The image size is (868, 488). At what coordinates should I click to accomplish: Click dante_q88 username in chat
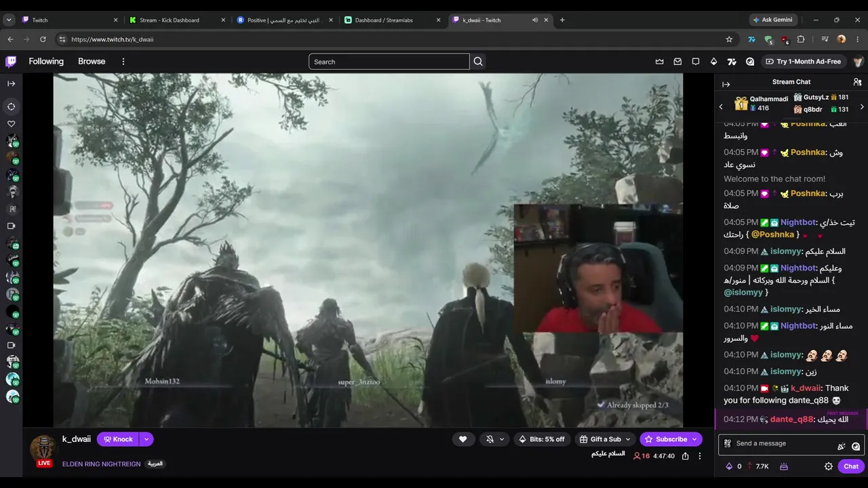pos(791,420)
